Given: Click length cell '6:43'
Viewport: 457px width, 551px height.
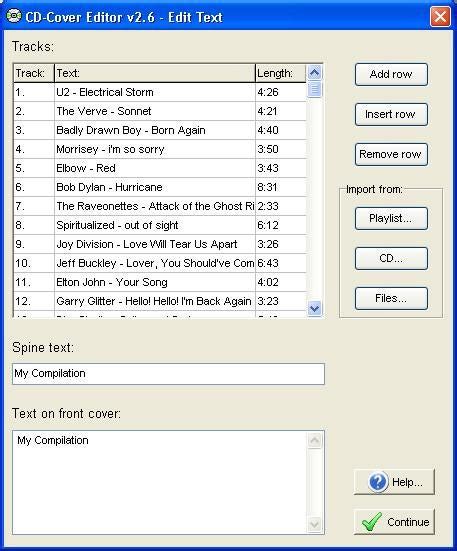Looking at the screenshot, I should pos(281,263).
